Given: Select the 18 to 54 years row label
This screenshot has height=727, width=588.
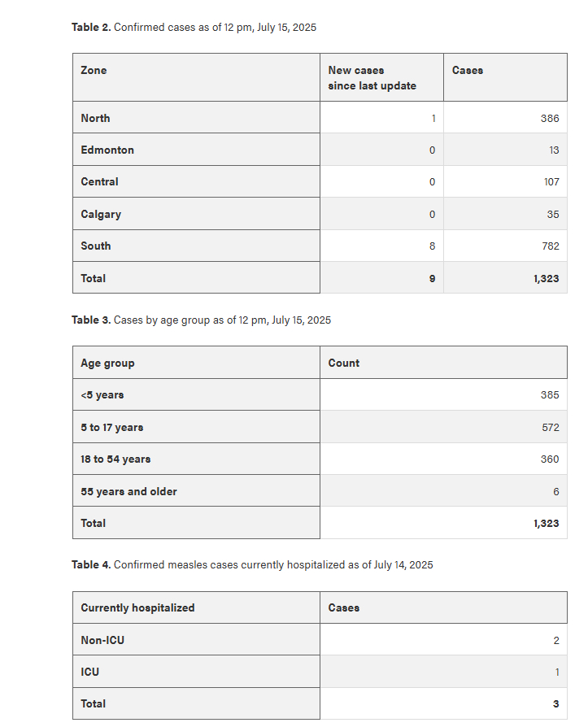Looking at the screenshot, I should [x=115, y=459].
